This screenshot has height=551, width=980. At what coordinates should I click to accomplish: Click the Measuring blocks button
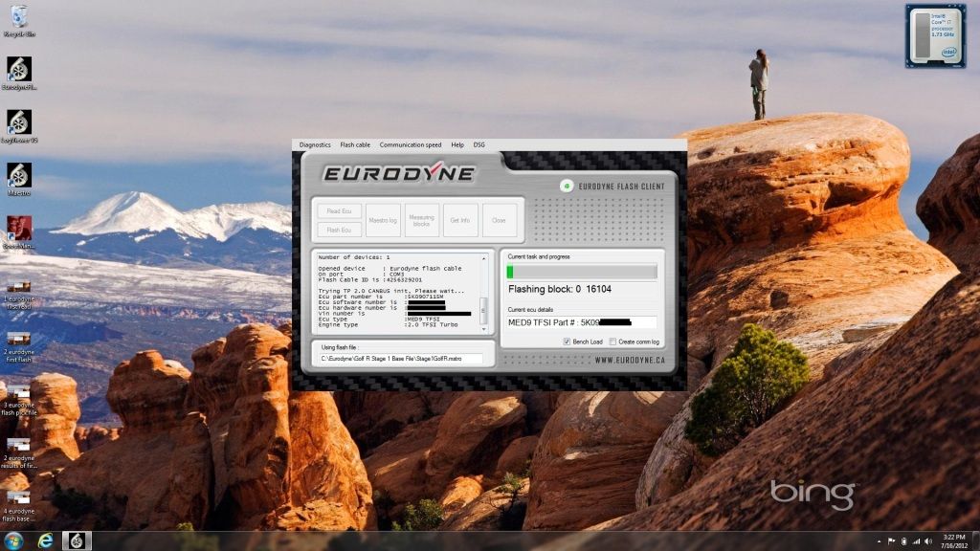click(x=422, y=221)
